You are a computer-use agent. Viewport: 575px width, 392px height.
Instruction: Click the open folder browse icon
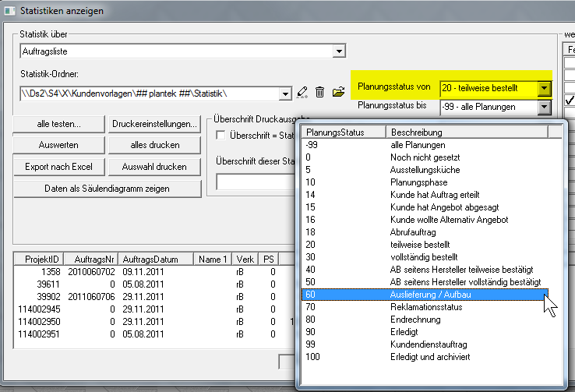pyautogui.click(x=338, y=93)
